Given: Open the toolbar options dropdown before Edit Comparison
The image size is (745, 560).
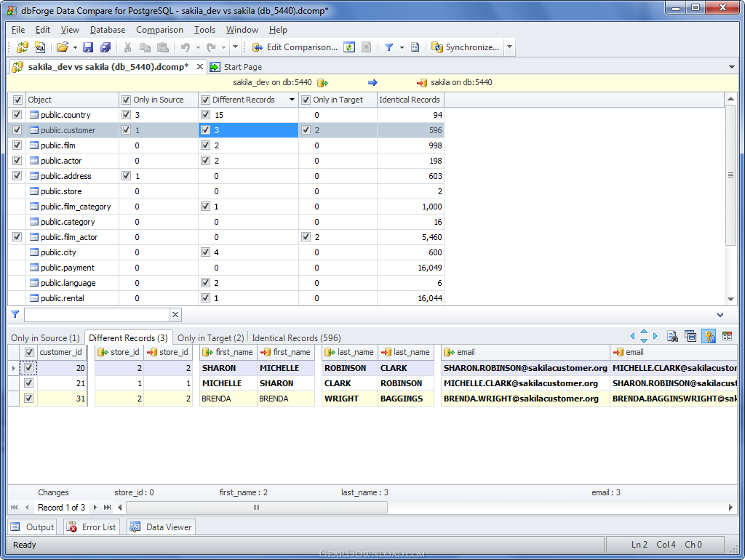Looking at the screenshot, I should point(235,47).
